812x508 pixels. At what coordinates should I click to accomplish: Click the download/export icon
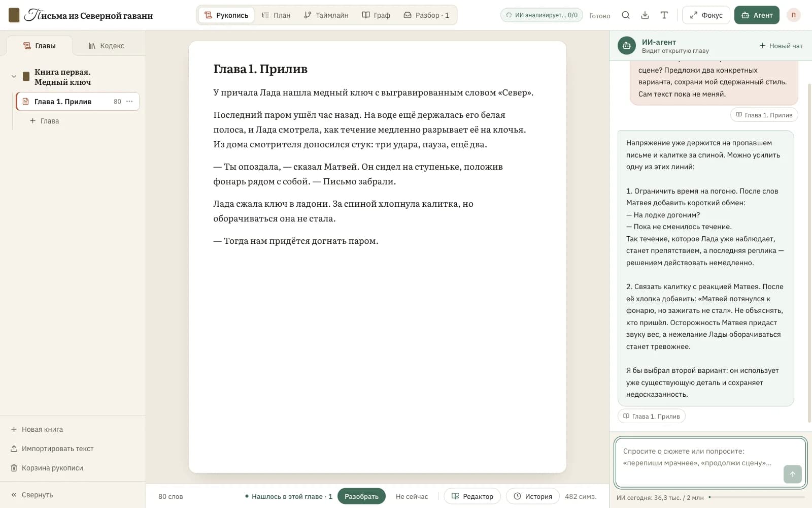[x=645, y=15]
